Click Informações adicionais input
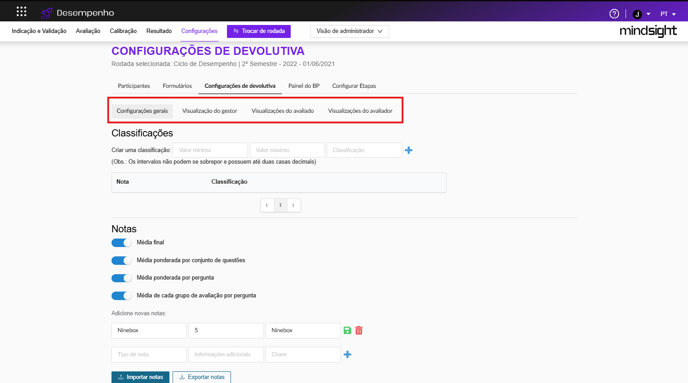Image resolution: width=688 pixels, height=383 pixels. pos(226,354)
